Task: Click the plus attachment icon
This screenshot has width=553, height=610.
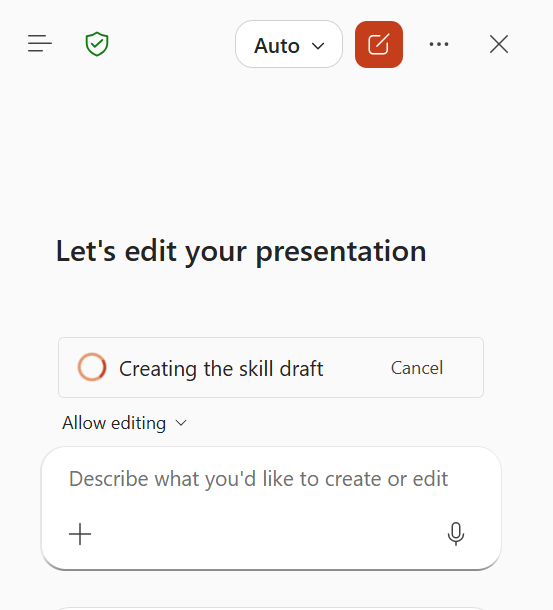Action: coord(80,534)
